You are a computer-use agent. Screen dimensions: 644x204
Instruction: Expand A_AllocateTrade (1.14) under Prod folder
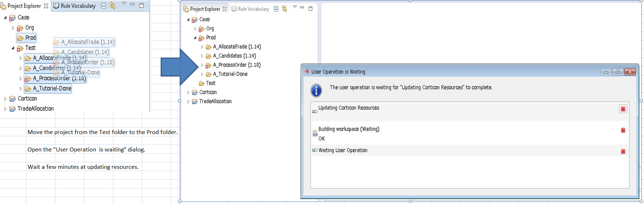202,47
